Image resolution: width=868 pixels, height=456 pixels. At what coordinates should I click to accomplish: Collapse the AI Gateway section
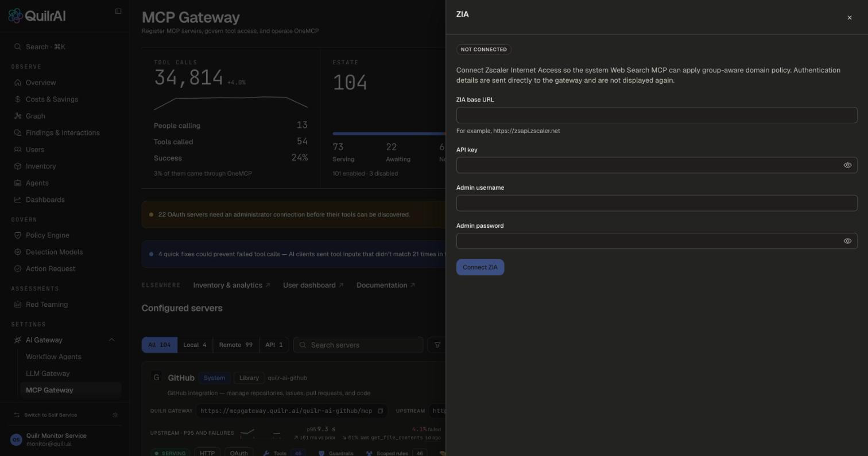click(111, 340)
